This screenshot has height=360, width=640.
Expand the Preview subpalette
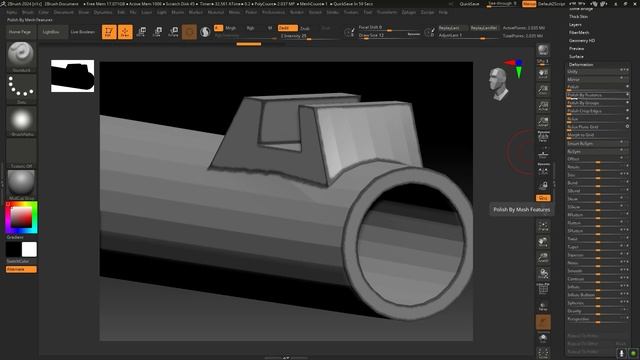[x=576, y=49]
